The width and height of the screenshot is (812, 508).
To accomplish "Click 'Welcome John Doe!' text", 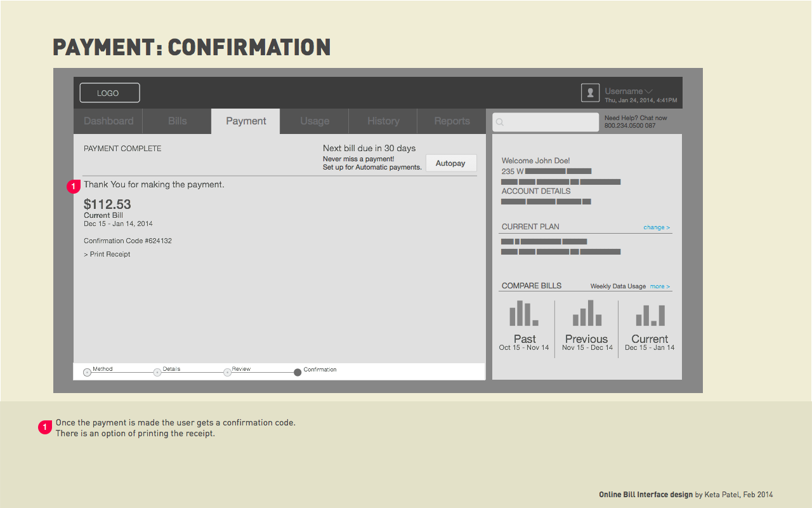I will point(536,161).
